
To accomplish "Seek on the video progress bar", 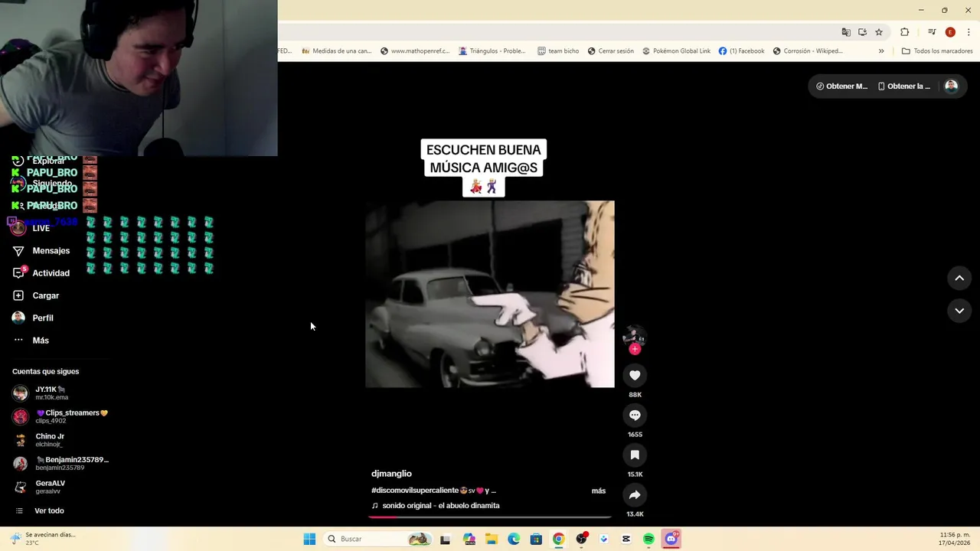I will pos(490,517).
